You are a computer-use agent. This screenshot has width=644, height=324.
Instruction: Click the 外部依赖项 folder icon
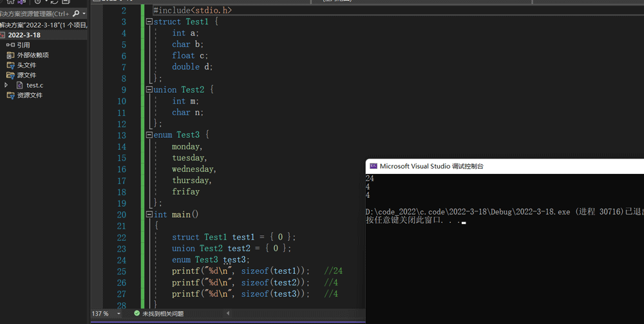click(x=11, y=55)
